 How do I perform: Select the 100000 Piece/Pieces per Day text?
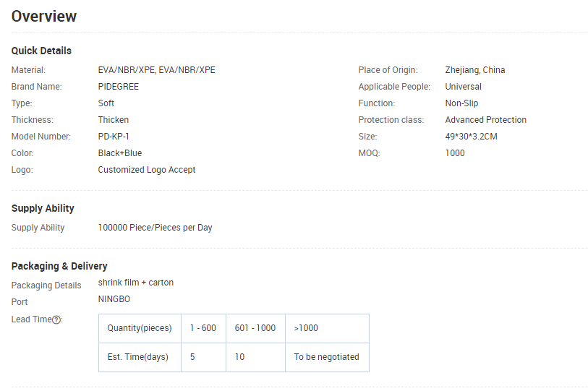tap(155, 228)
